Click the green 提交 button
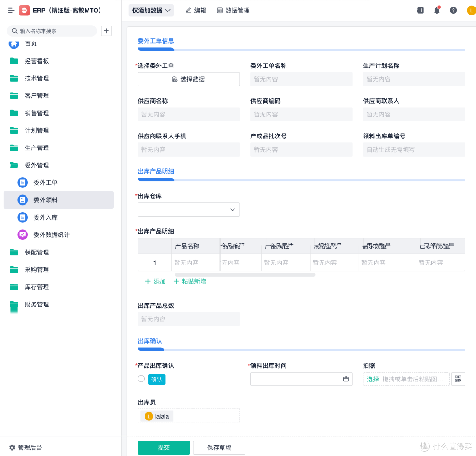Screen dimensions: 476x456 coord(164,448)
